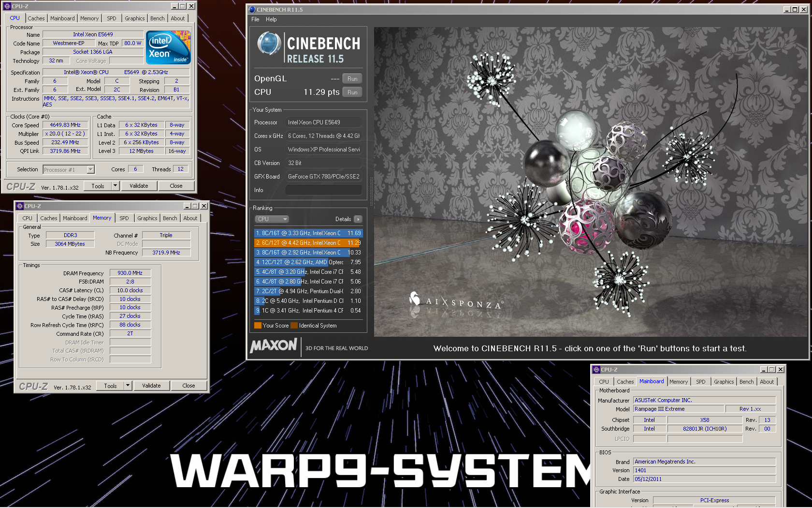Click Validate in the CPU window
Image resolution: width=812 pixels, height=508 pixels.
(x=139, y=186)
